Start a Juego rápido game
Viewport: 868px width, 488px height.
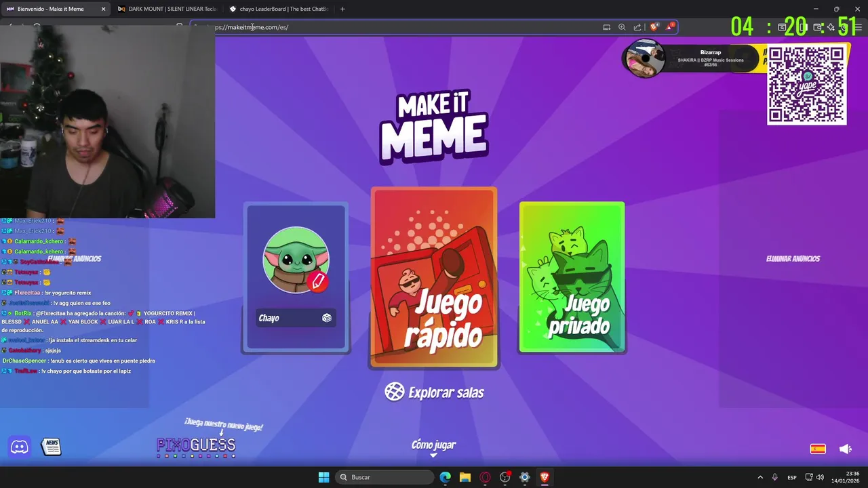(434, 278)
